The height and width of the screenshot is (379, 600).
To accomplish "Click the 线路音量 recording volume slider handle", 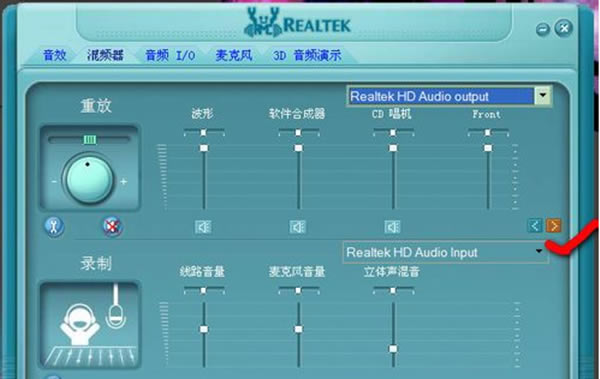I will pos(204,329).
